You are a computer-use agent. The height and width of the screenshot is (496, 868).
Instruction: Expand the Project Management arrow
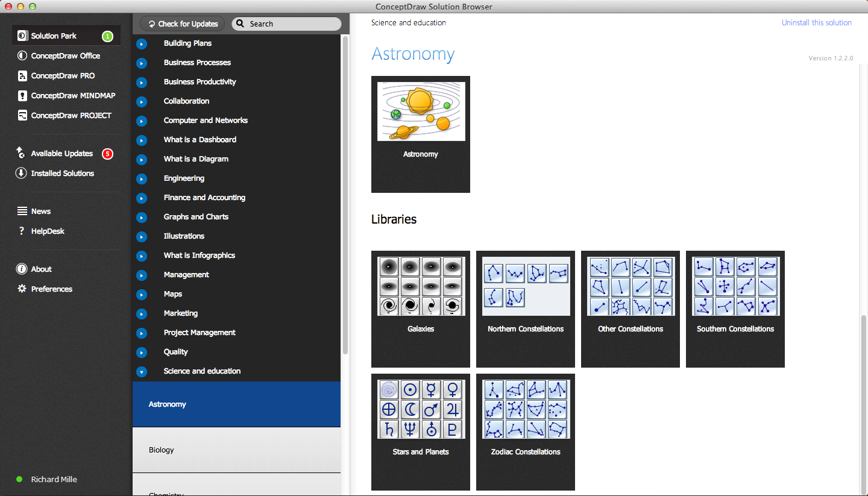pos(142,333)
